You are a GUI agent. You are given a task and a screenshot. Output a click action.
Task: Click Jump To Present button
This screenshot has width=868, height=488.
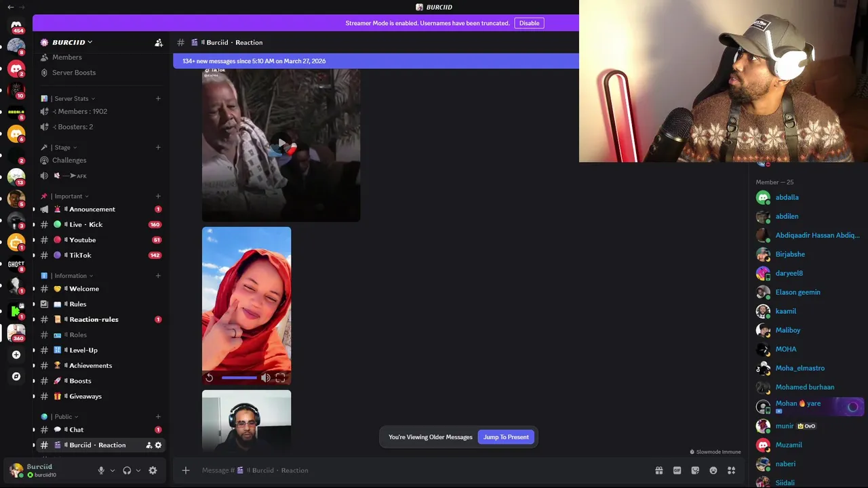[506, 437]
